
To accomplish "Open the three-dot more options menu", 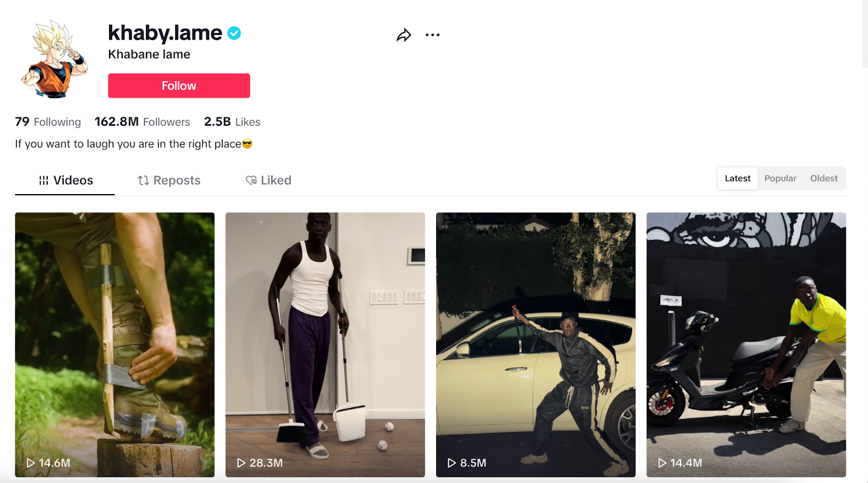I will [x=432, y=35].
